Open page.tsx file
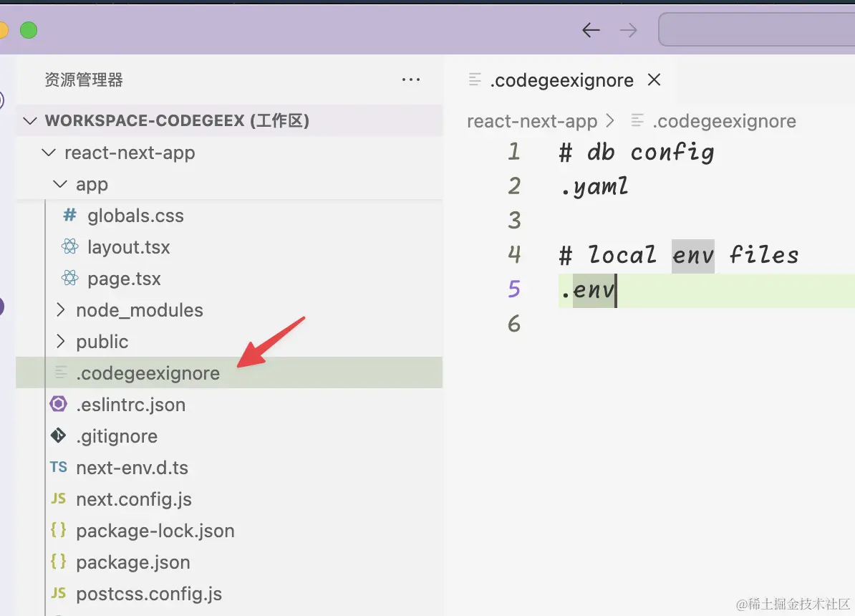This screenshot has width=855, height=616. 124,279
